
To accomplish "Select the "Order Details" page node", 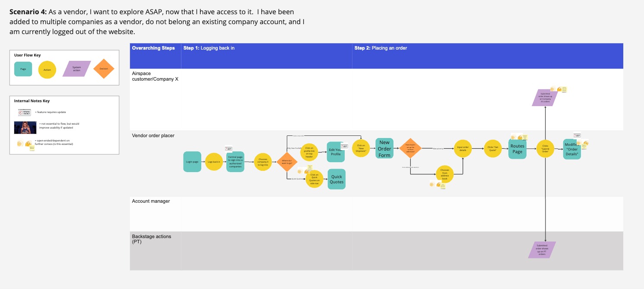I will click(x=572, y=149).
